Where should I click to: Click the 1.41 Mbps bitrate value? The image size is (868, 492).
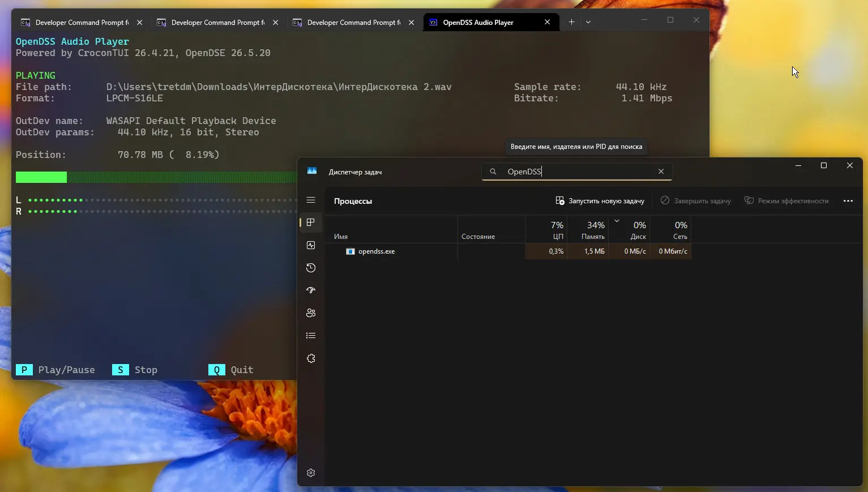(x=647, y=98)
